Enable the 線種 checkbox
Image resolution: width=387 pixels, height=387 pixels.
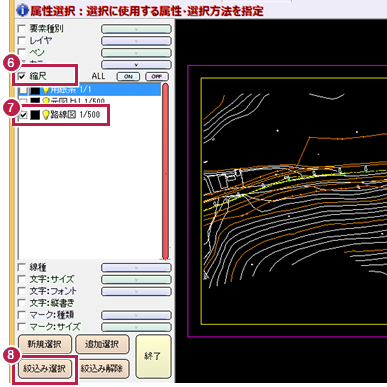(22, 267)
